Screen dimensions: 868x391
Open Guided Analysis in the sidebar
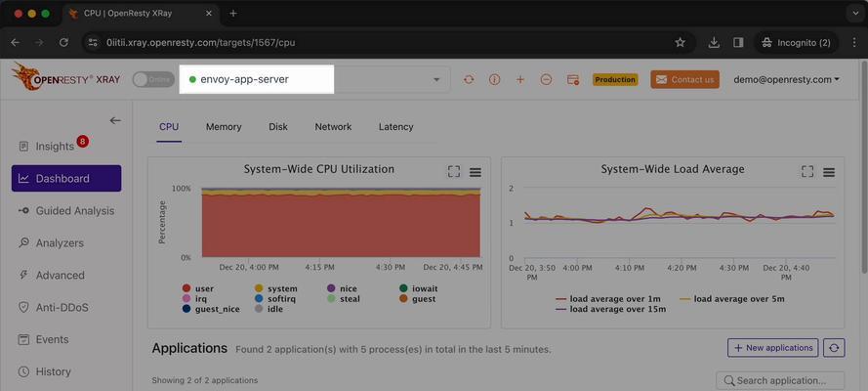[x=66, y=210]
